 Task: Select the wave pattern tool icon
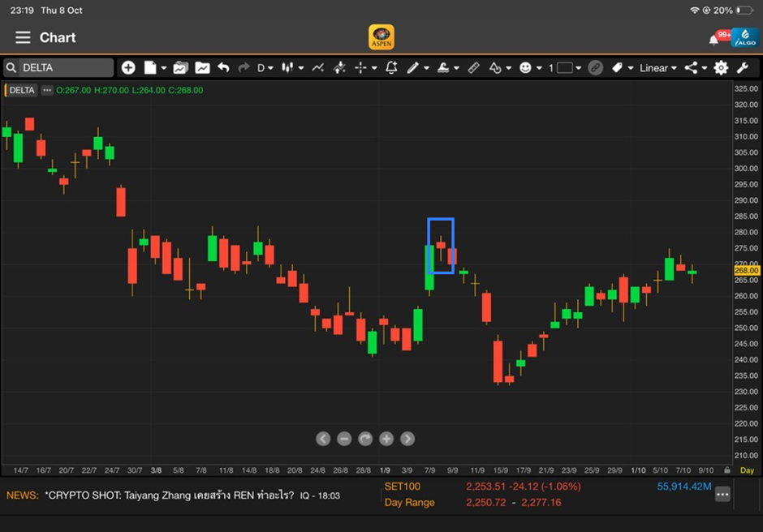(x=443, y=67)
